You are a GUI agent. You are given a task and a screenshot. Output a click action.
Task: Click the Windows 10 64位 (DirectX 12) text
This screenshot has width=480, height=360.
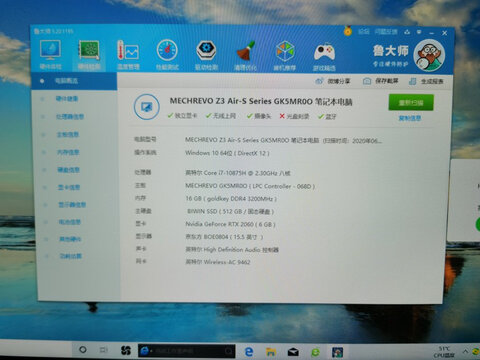click(x=227, y=153)
